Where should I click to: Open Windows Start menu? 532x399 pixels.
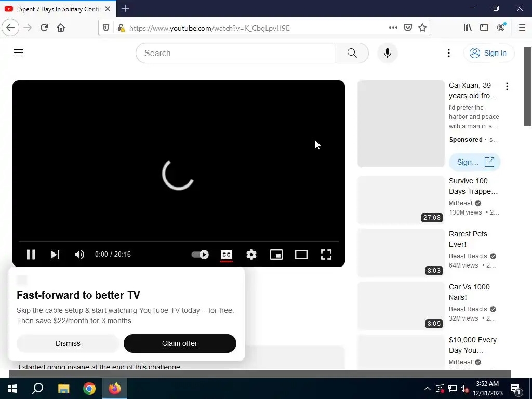coord(12,389)
